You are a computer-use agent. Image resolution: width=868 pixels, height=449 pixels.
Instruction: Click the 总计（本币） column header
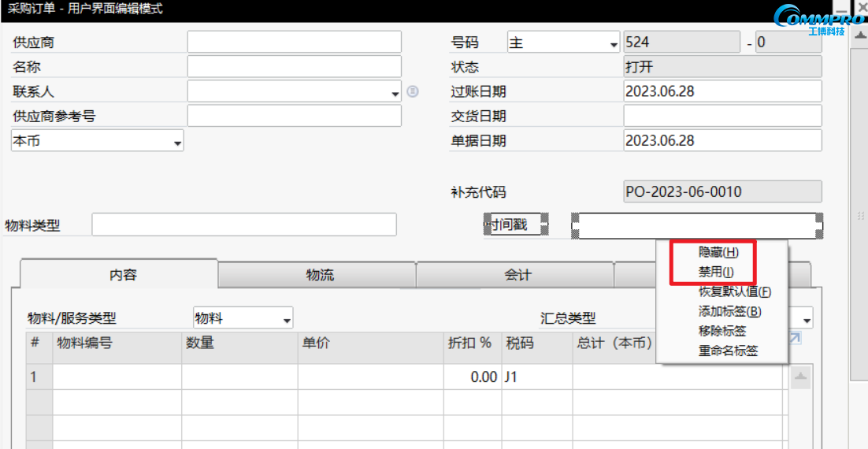point(614,343)
